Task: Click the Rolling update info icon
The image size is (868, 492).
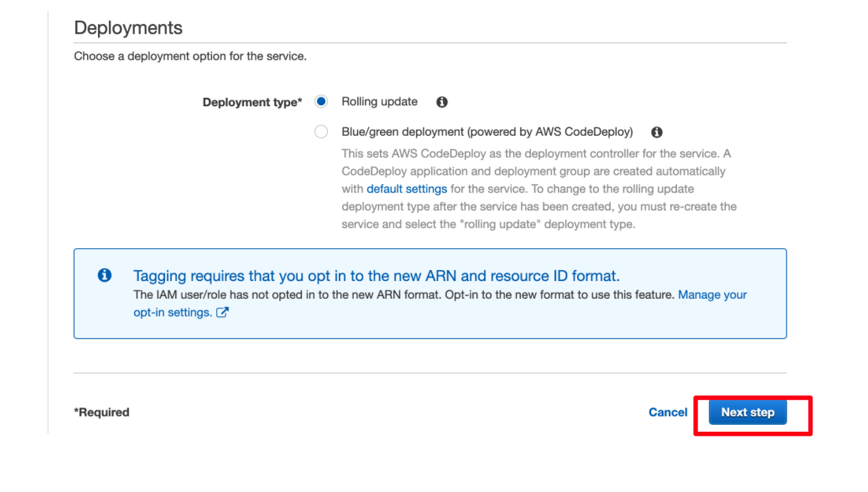Action: [x=442, y=102]
